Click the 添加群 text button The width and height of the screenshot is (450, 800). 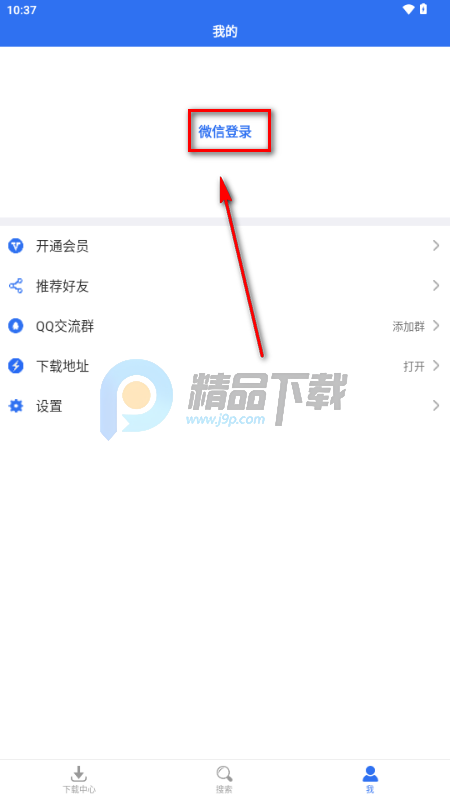[408, 327]
